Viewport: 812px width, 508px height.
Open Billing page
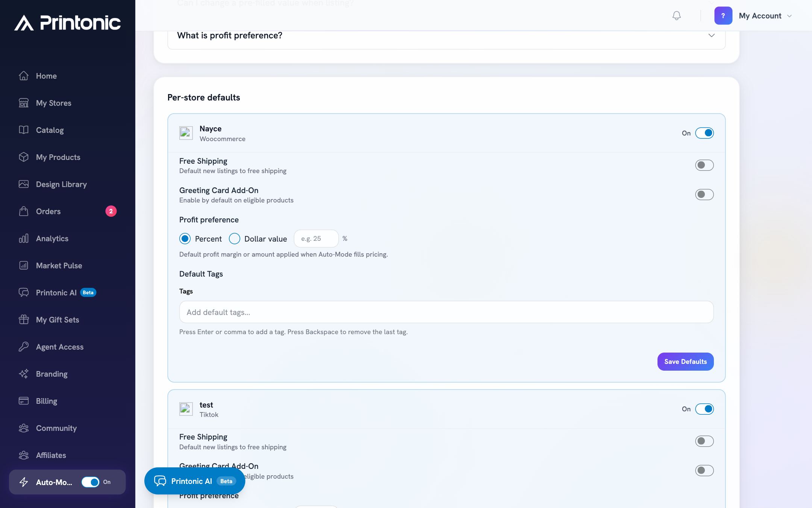(x=67, y=401)
